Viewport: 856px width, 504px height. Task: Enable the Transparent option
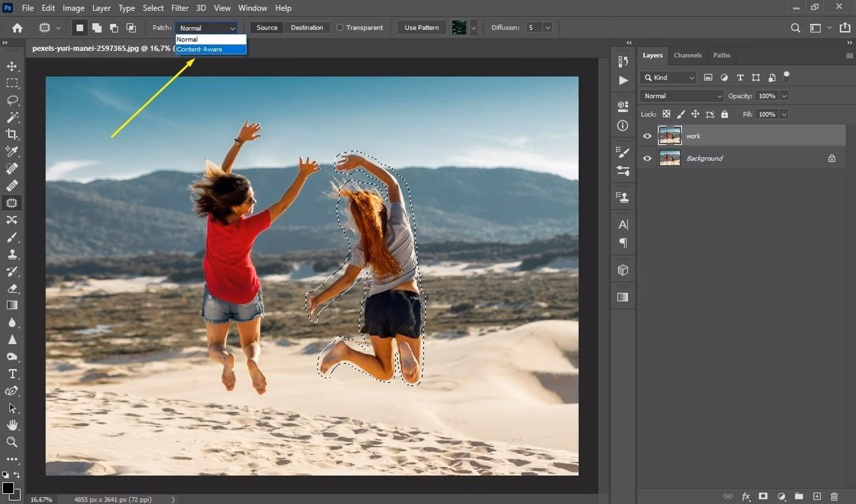[x=339, y=27]
